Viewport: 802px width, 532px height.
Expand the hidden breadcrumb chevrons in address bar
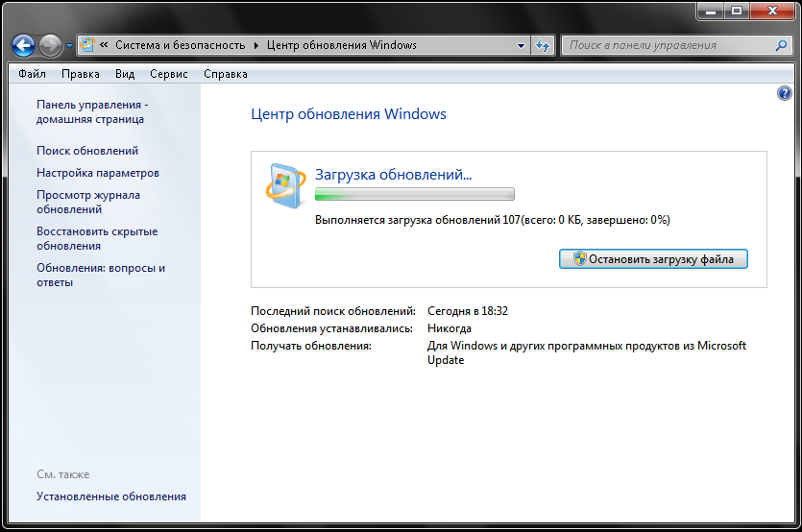pyautogui.click(x=104, y=45)
